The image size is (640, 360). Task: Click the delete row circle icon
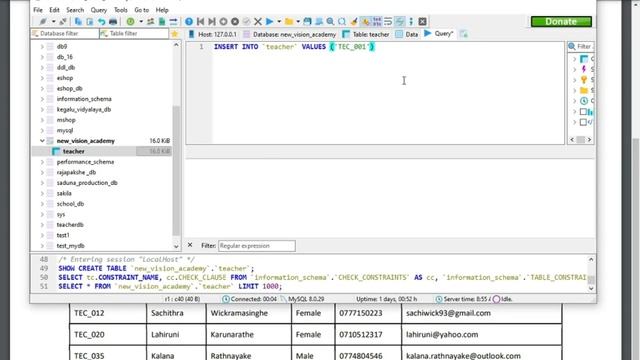(235, 22)
